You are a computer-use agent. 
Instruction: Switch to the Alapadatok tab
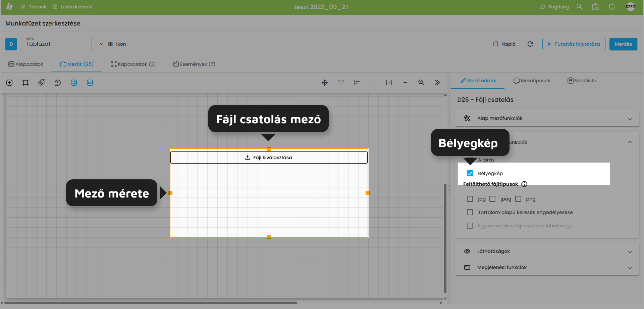(26, 64)
